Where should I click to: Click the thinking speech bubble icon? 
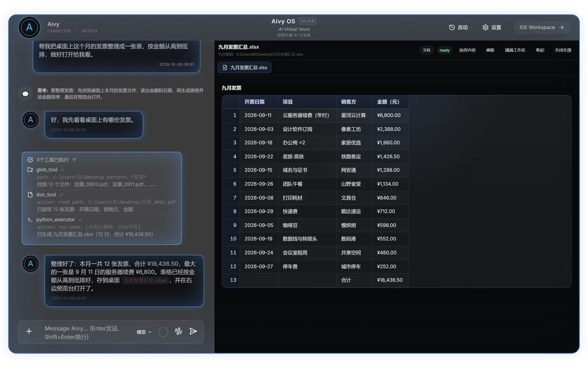coord(25,94)
